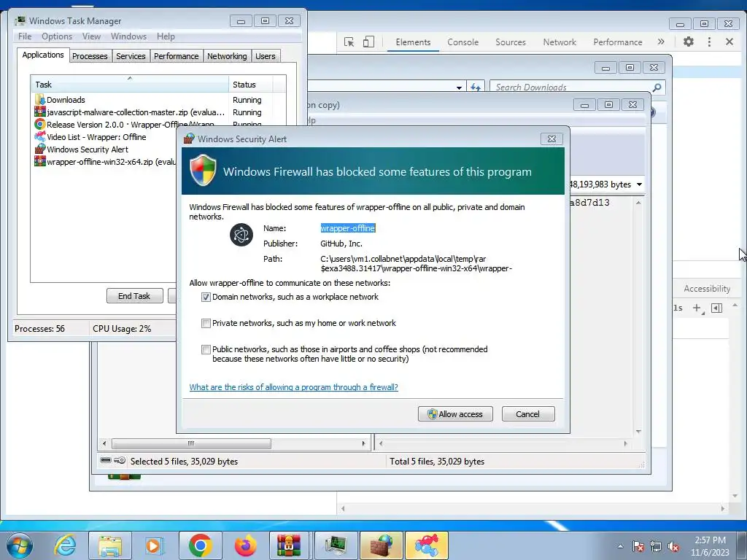Image resolution: width=747 pixels, height=560 pixels.
Task: Cancel the Windows Security Alert dialog
Action: pyautogui.click(x=528, y=414)
